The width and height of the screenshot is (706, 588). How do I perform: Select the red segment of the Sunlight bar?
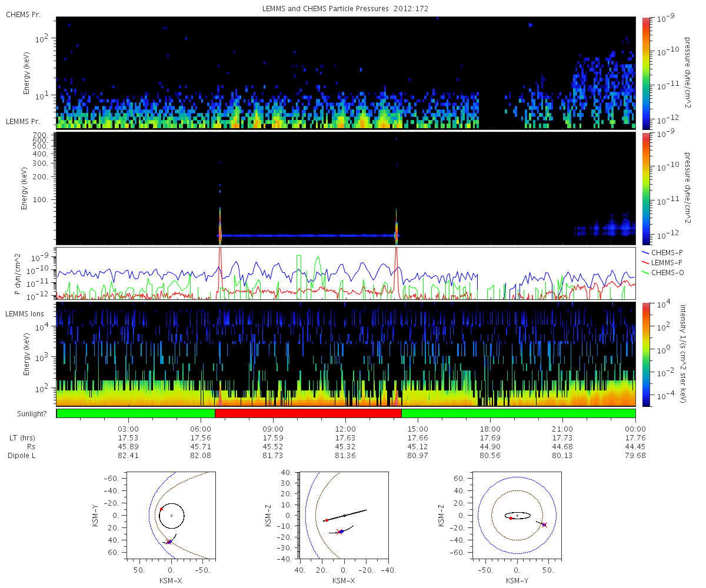(x=308, y=413)
